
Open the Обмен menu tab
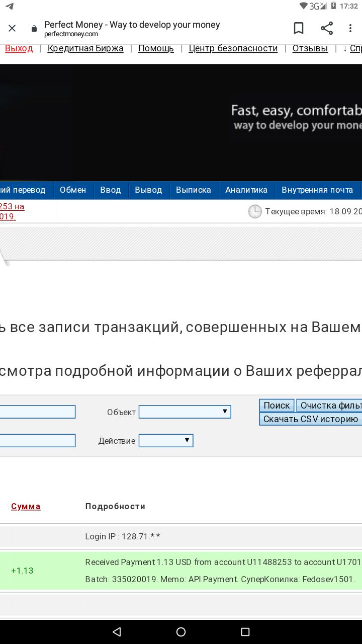click(73, 190)
